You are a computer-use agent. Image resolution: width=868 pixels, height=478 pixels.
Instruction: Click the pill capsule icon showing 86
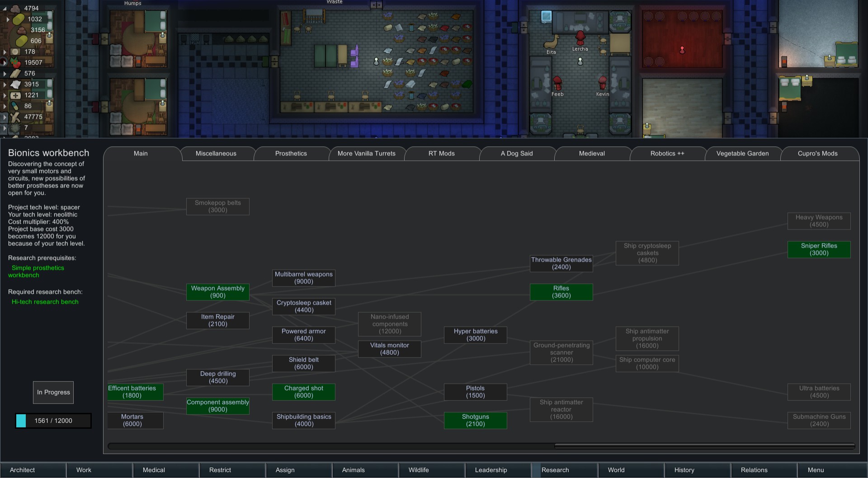[x=15, y=106]
